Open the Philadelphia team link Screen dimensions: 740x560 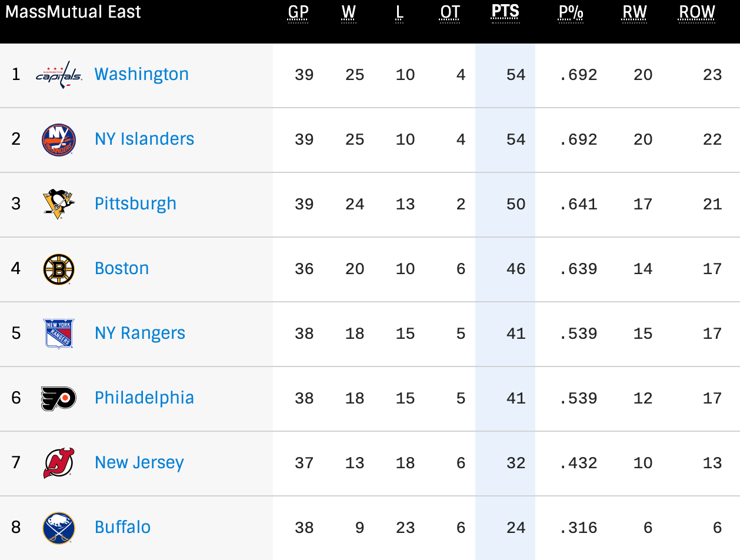(x=145, y=398)
